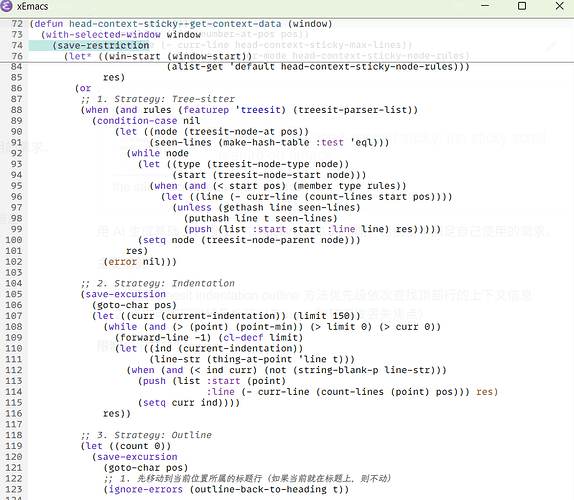Click the cl-decf keyword on line 109
The height and width of the screenshot is (500, 574).
point(243,337)
